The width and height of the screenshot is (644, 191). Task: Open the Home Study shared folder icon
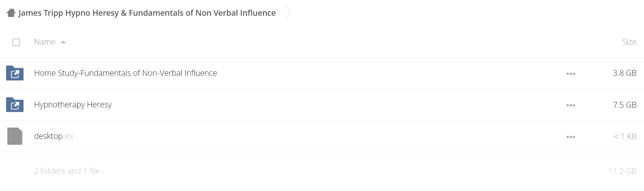[x=15, y=73]
